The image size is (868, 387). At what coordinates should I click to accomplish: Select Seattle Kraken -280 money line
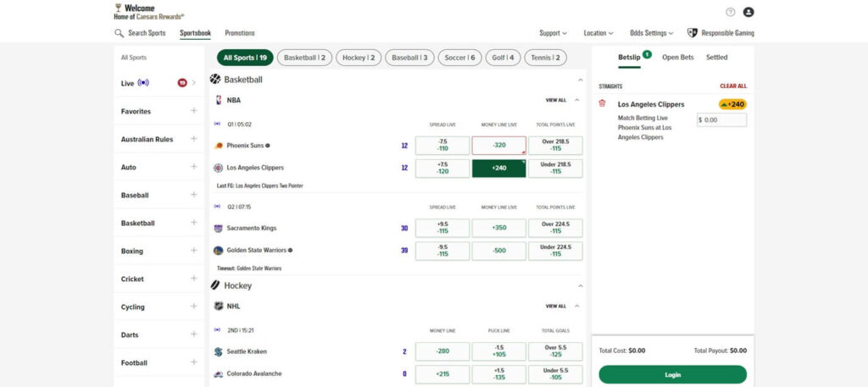coord(442,351)
